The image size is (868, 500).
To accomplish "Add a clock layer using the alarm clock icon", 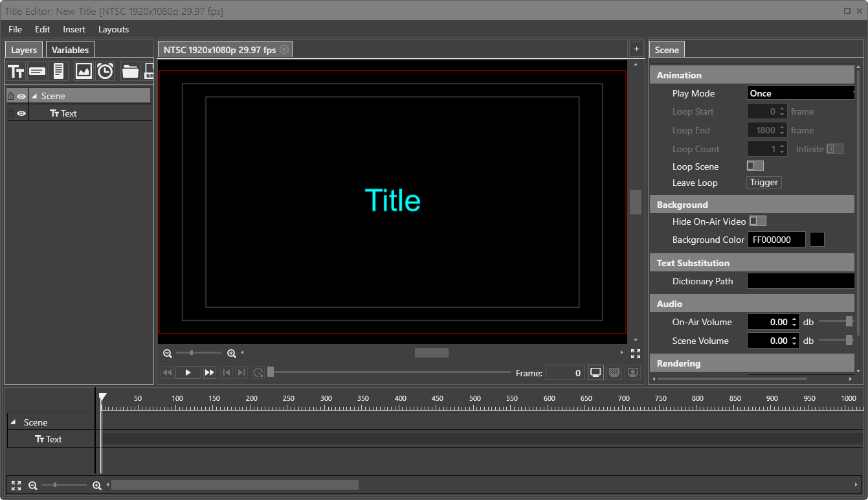I will [106, 71].
